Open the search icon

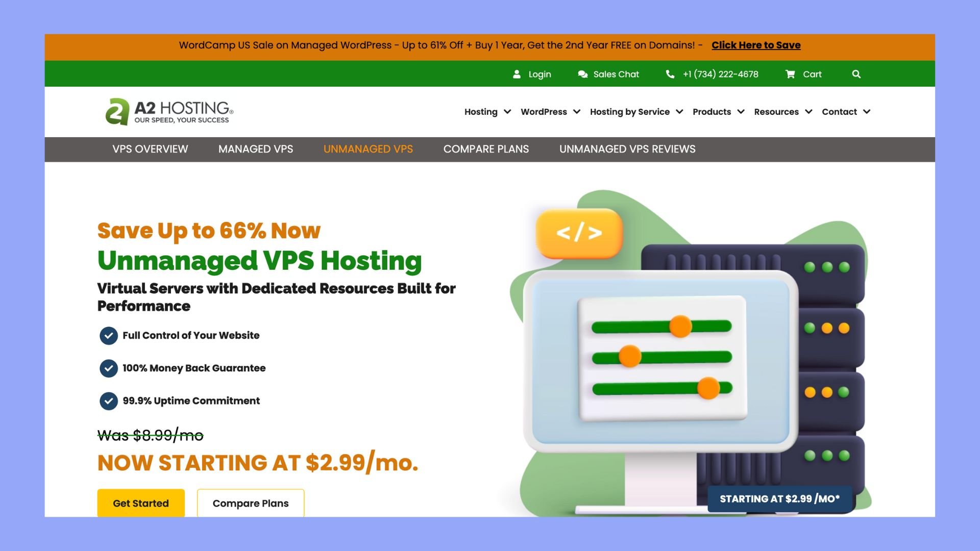[x=857, y=73]
